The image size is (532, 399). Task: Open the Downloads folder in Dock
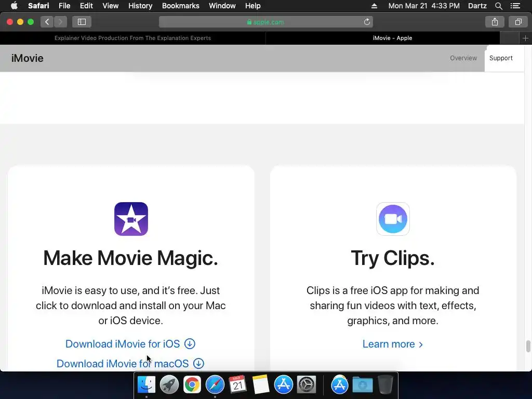362,385
